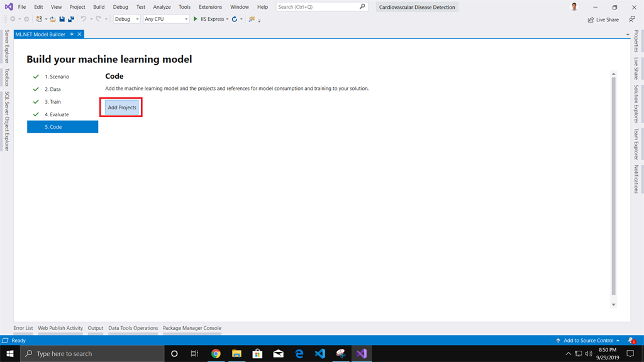644x362 pixels.
Task: Click the Windows taskbar search box
Action: coord(92,353)
